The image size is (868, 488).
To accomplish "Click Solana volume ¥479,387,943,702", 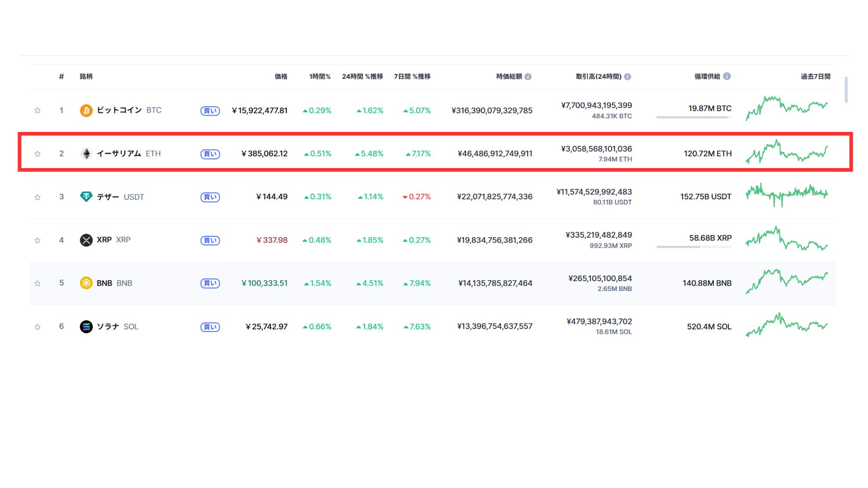I will [599, 322].
